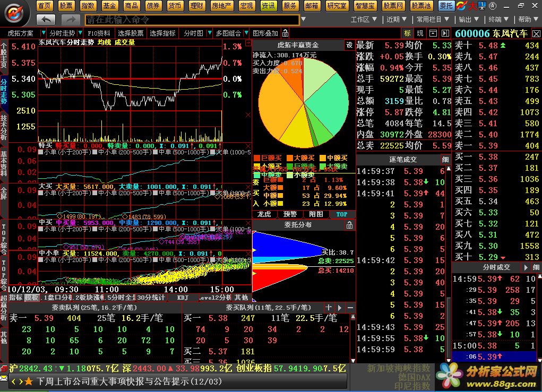Open the 首页 top menu
This screenshot has width=542, height=392.
tap(44, 5)
